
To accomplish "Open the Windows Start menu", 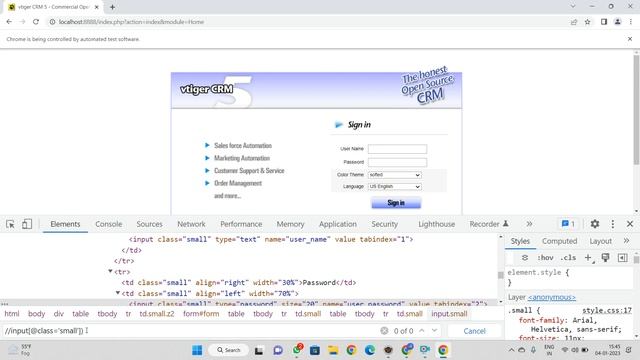I will pyautogui.click(x=197, y=350).
